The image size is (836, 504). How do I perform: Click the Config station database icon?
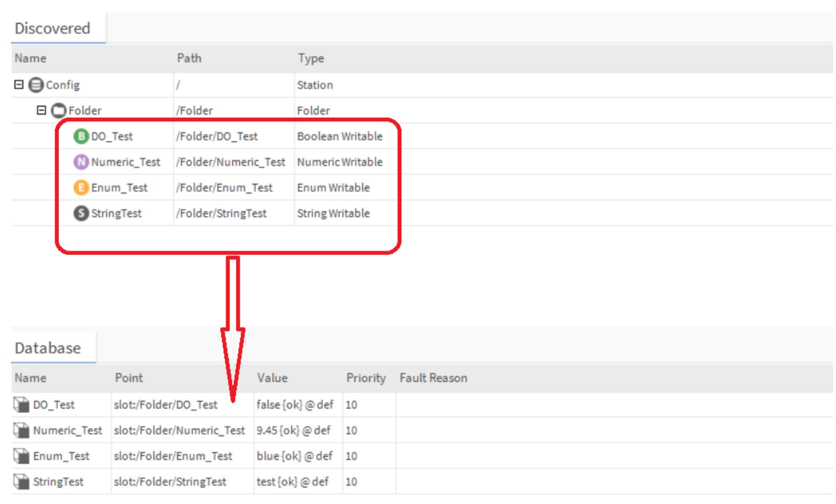tap(36, 85)
